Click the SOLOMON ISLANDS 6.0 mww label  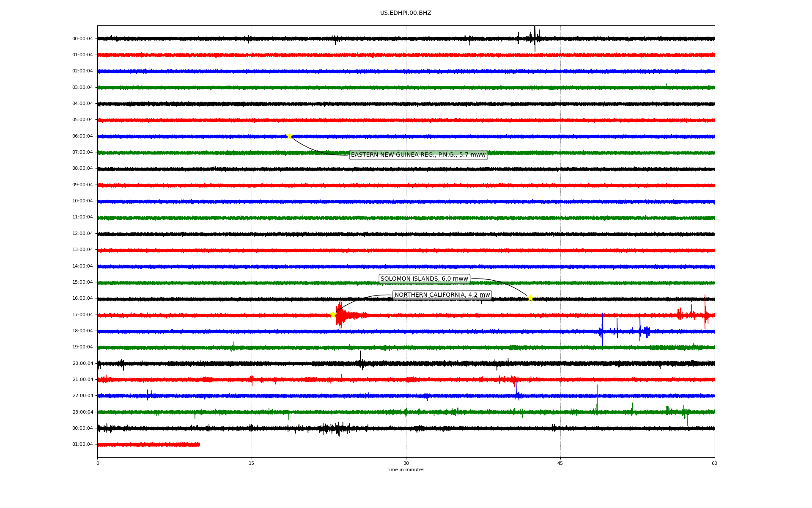pos(424,279)
